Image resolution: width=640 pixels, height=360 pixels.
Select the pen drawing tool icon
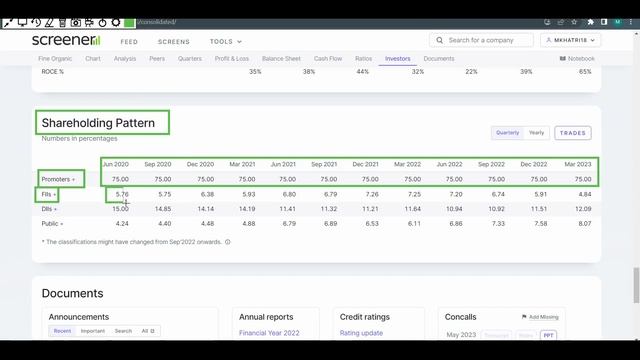tap(49, 23)
